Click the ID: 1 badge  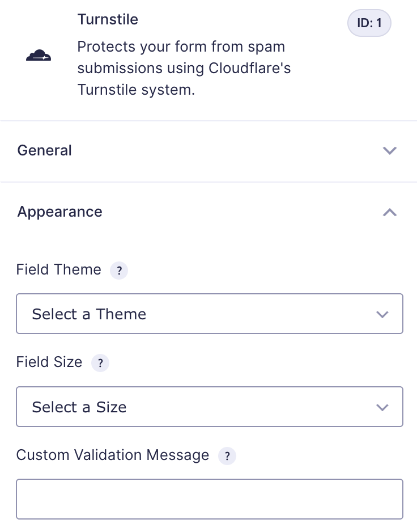pyautogui.click(x=369, y=25)
